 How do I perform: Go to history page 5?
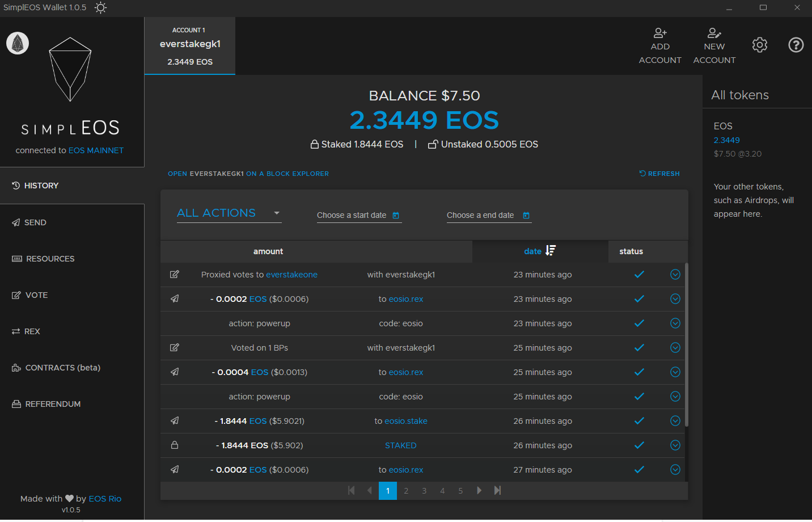(460, 491)
